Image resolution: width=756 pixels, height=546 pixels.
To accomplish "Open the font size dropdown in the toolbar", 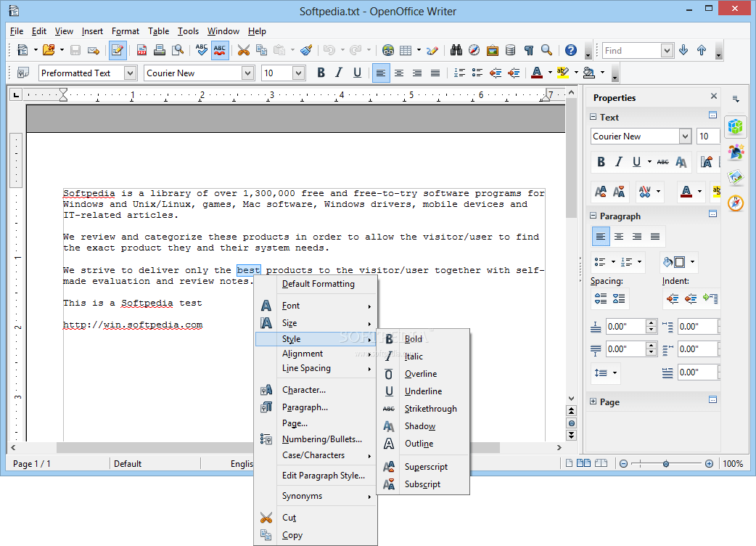I will [298, 73].
